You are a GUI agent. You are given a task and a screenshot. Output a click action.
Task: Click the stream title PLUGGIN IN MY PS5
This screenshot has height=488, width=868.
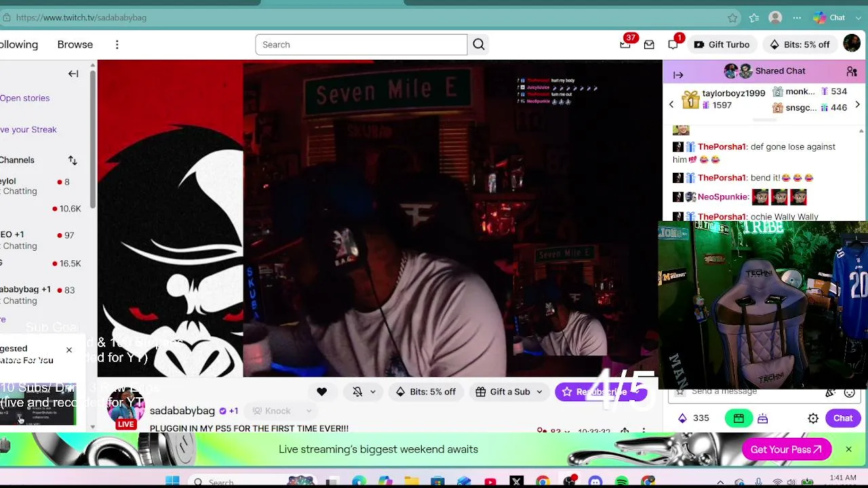249,429
